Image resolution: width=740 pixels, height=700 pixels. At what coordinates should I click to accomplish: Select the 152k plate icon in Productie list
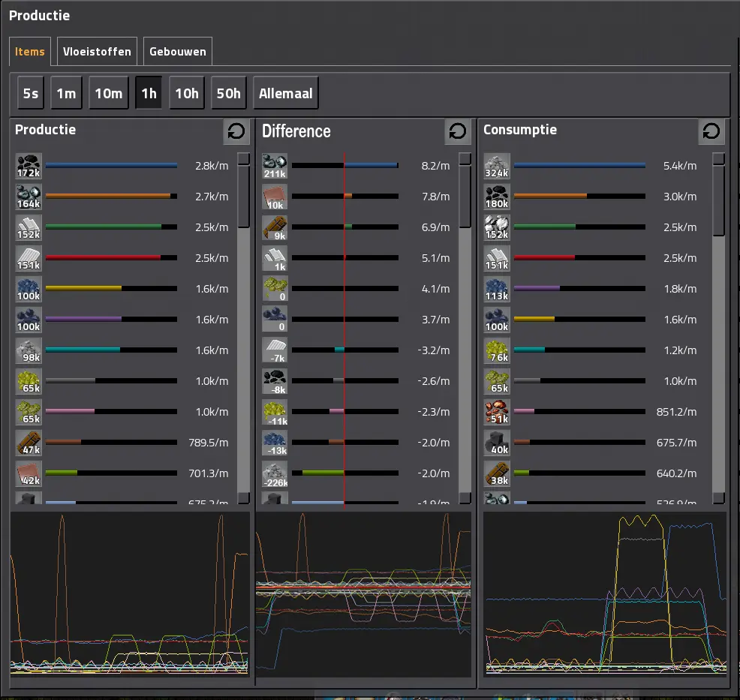pyautogui.click(x=29, y=227)
